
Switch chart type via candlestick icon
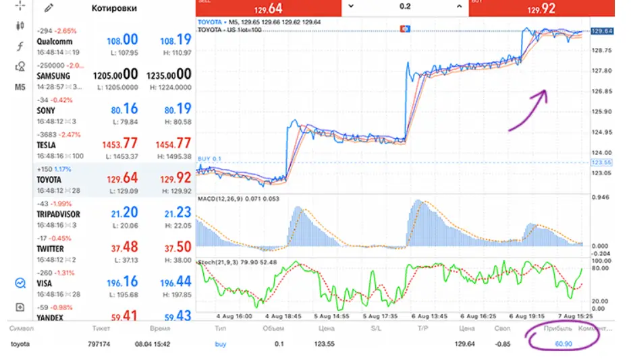tap(20, 26)
